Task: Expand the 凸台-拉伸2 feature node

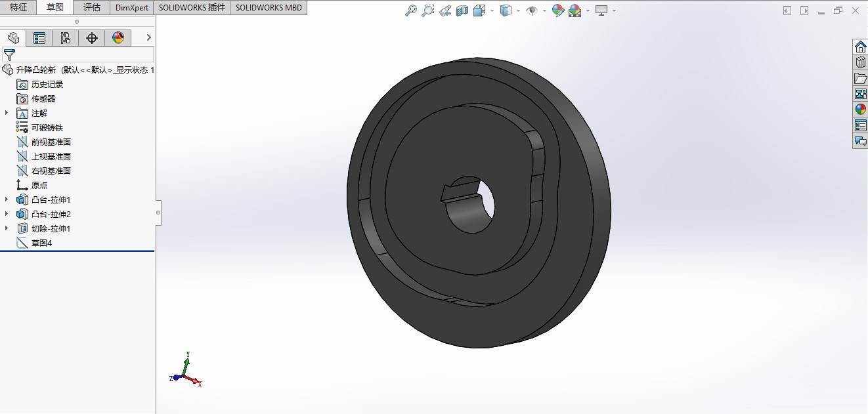Action: (x=7, y=214)
